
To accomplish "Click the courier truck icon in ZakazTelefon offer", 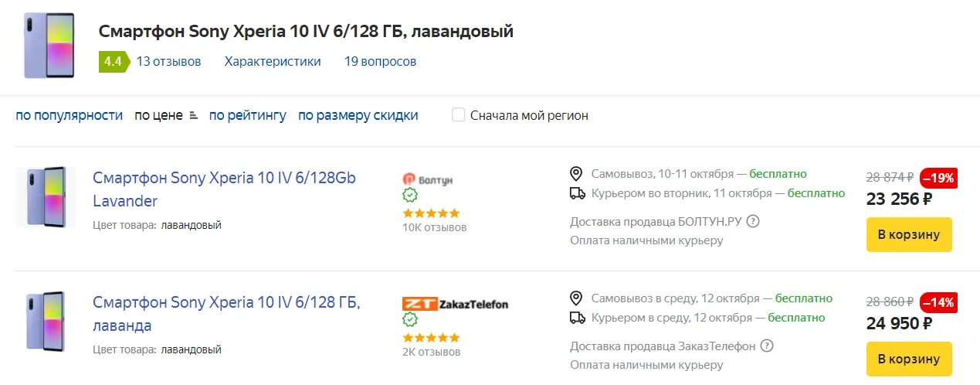I will point(576,317).
